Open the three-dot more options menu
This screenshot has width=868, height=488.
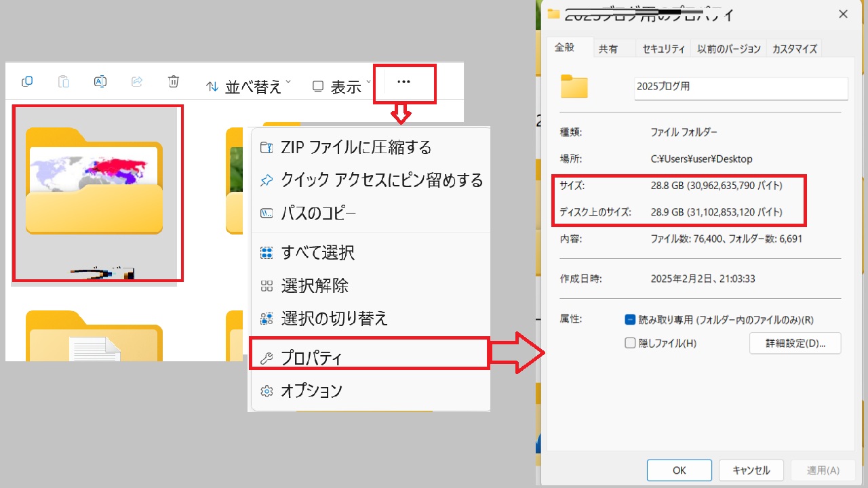click(403, 83)
